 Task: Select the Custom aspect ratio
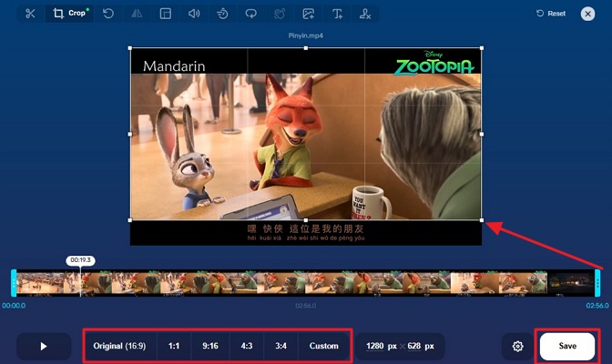click(323, 346)
